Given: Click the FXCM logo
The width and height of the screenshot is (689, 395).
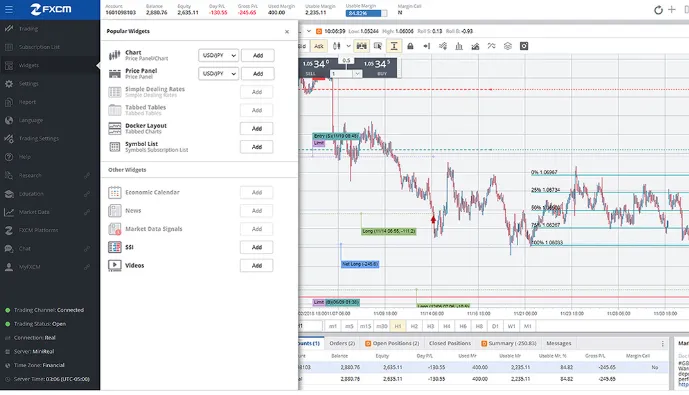Looking at the screenshot, I should [x=51, y=9].
